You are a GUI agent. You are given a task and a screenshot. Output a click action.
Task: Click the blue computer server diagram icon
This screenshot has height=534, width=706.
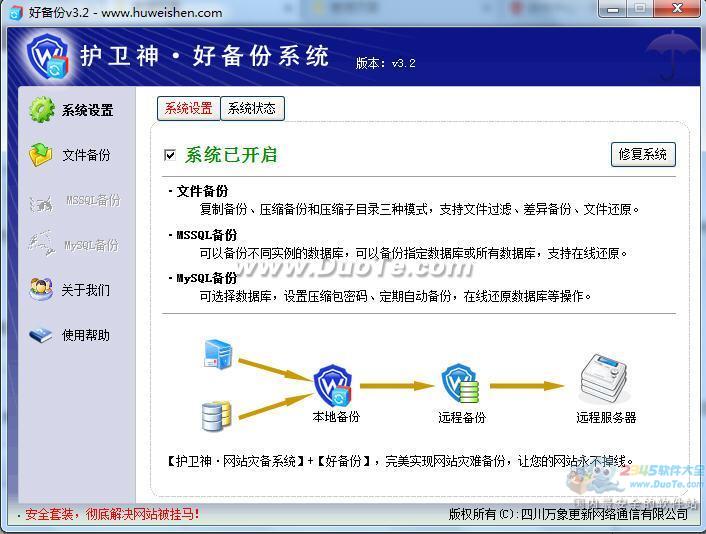click(x=218, y=354)
